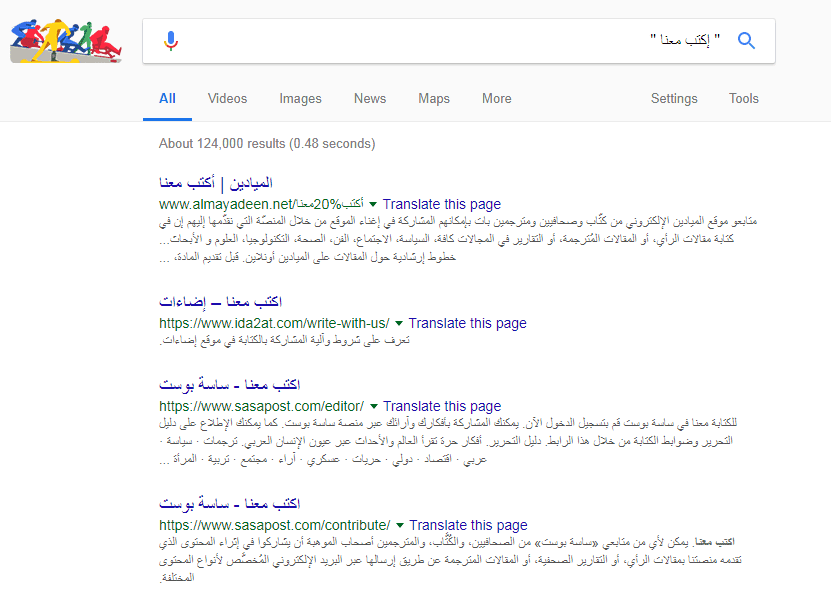Image resolution: width=831 pixels, height=604 pixels.
Task: Expand dropdown arrow beside almayadeen.net URL
Action: (x=373, y=205)
